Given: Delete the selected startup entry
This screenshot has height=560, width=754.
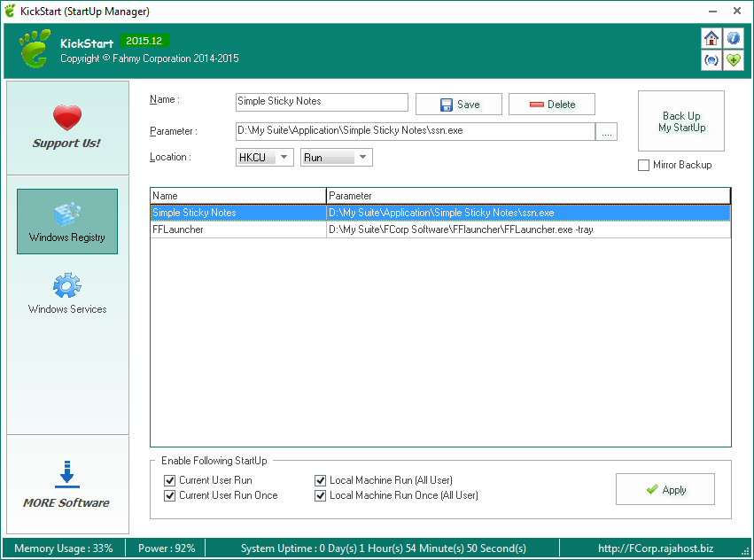Looking at the screenshot, I should tap(552, 105).
